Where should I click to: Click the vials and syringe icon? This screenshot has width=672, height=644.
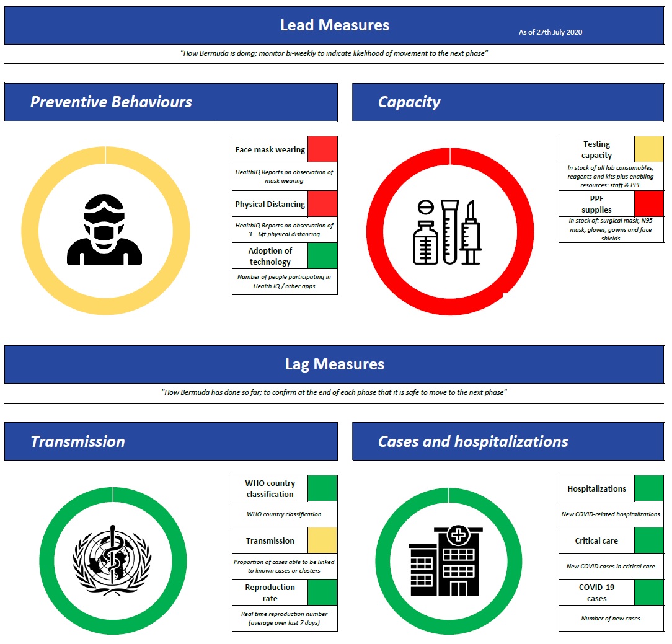coord(448,232)
